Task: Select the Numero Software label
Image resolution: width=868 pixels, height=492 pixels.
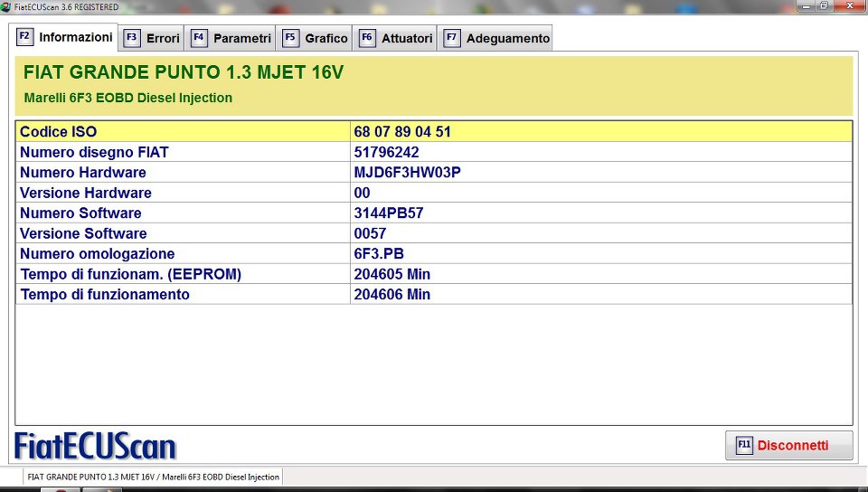Action: click(80, 213)
